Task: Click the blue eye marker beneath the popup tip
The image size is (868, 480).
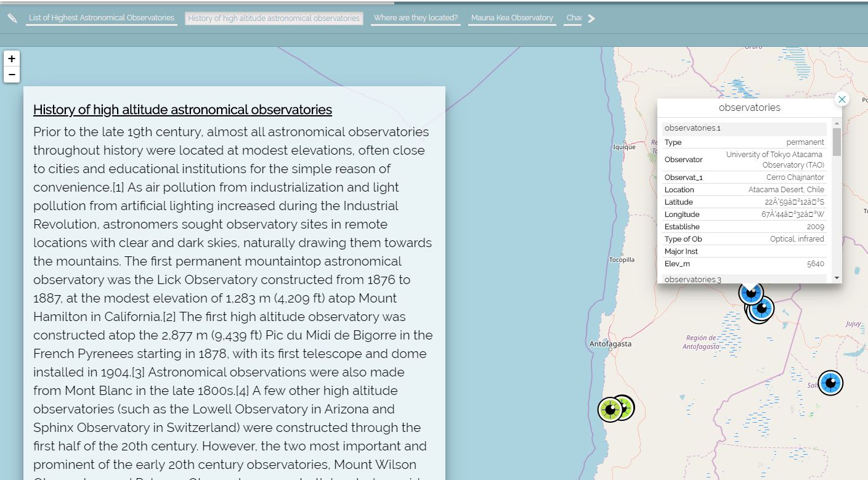Action: coord(751,293)
